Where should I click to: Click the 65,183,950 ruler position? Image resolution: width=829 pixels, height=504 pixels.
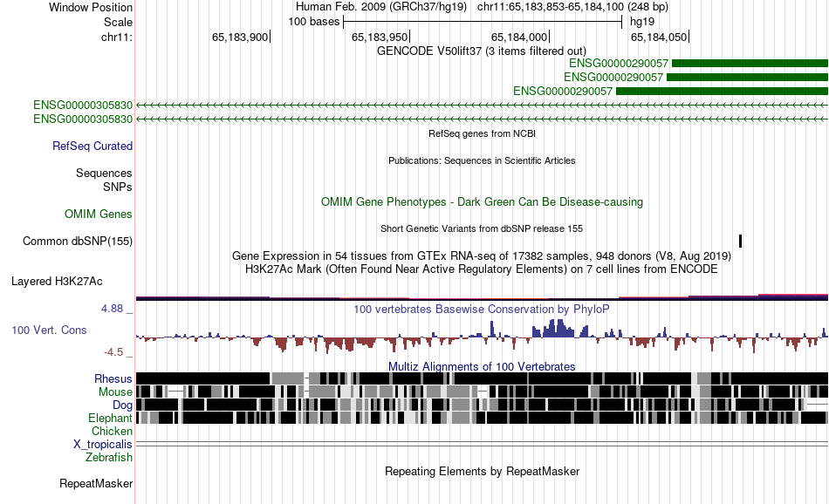[x=379, y=37]
